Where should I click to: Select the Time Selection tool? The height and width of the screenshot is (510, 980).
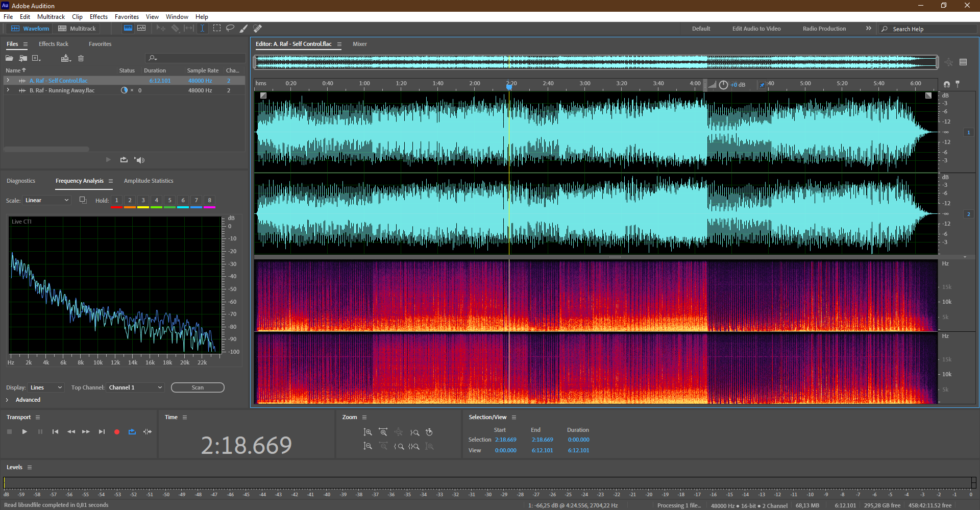click(x=203, y=29)
